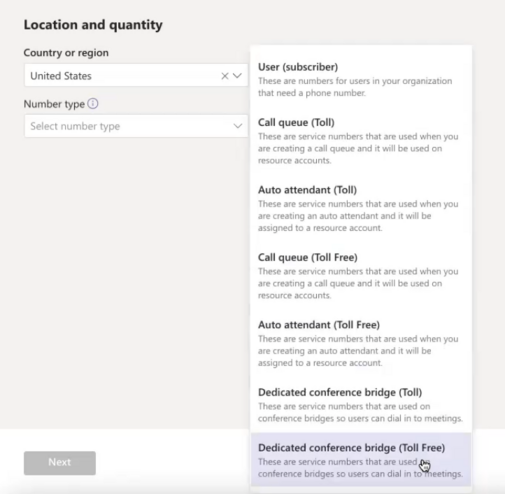Viewport: 505px width, 494px height.
Task: Show the Number type info tooltip icon
Action: 93,104
